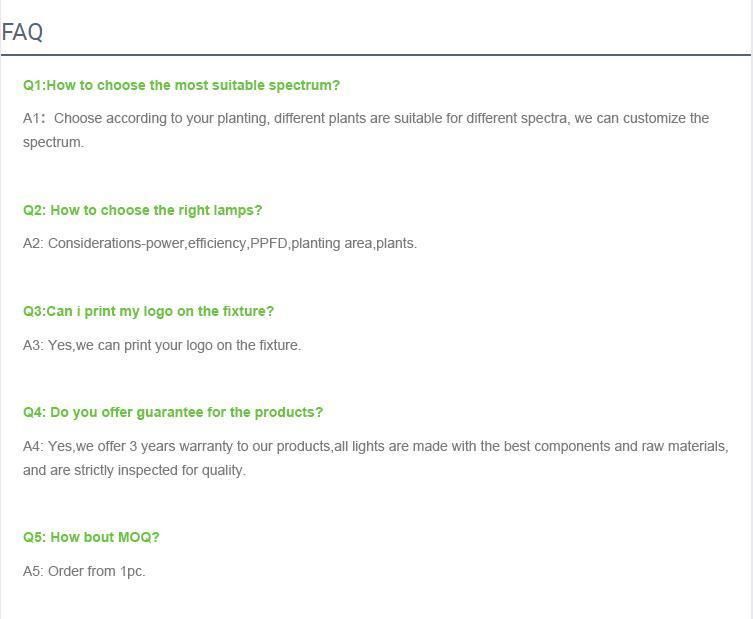Click the word 'spectrum.' ending answer A1
Screen dimensions: 753x619
click(x=53, y=143)
